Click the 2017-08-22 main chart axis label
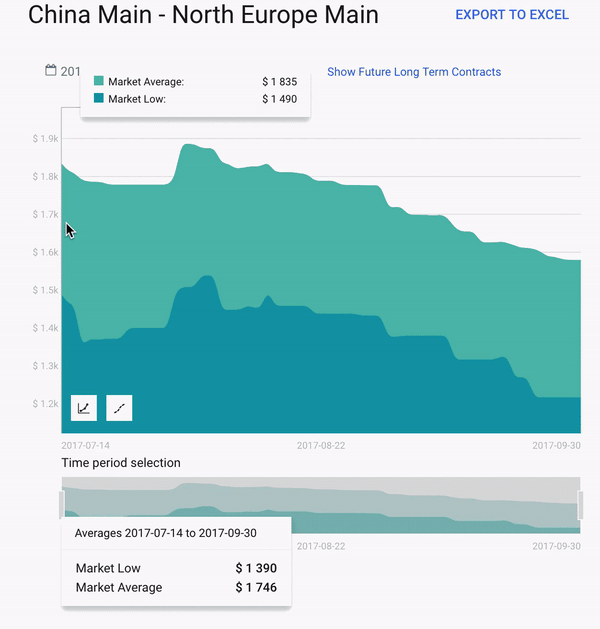Viewport: 600px width, 629px height. [x=321, y=445]
